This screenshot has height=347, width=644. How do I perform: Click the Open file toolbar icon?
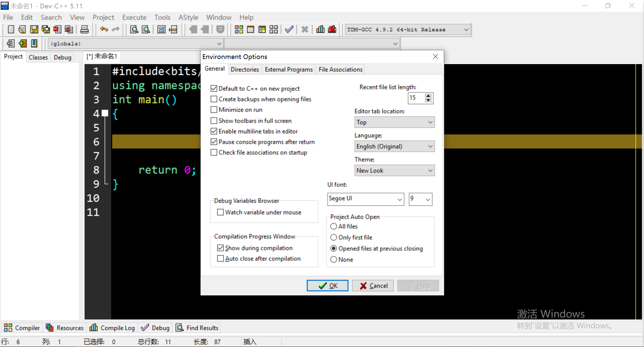pos(22,30)
